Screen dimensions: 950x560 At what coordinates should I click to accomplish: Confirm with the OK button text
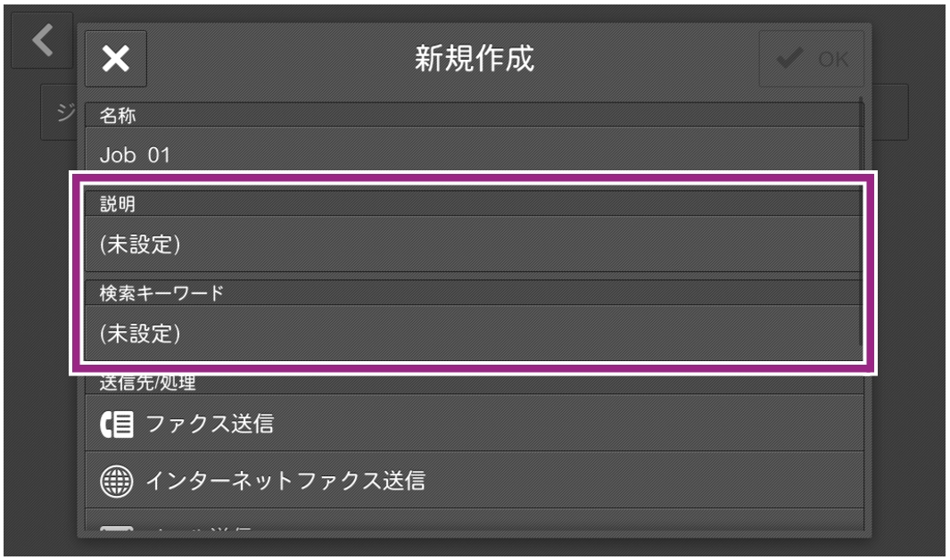(x=833, y=59)
